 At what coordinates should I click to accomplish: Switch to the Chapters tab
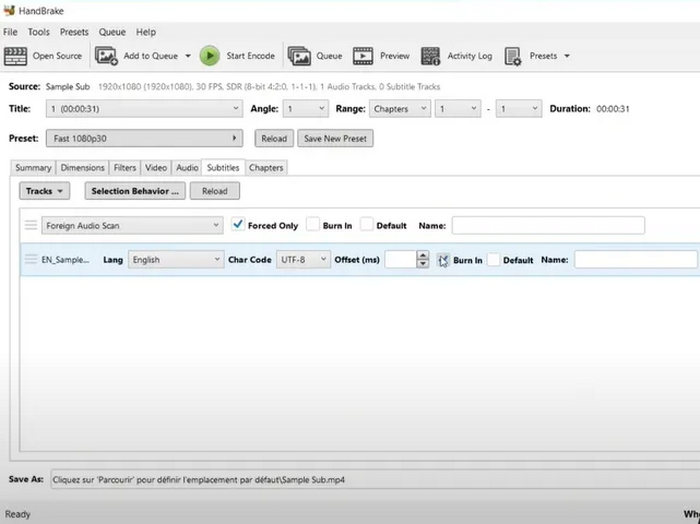(x=266, y=168)
